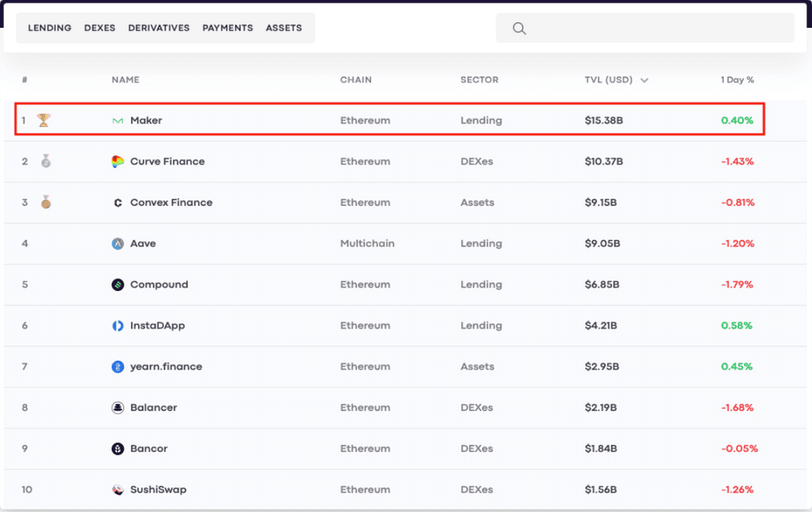Sort by the CHAIN column header

pyautogui.click(x=356, y=80)
